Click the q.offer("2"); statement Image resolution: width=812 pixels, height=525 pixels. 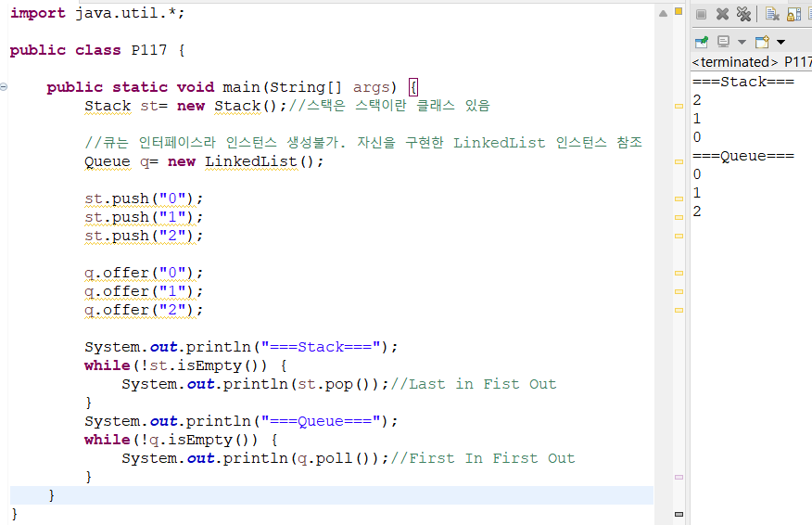(x=144, y=311)
